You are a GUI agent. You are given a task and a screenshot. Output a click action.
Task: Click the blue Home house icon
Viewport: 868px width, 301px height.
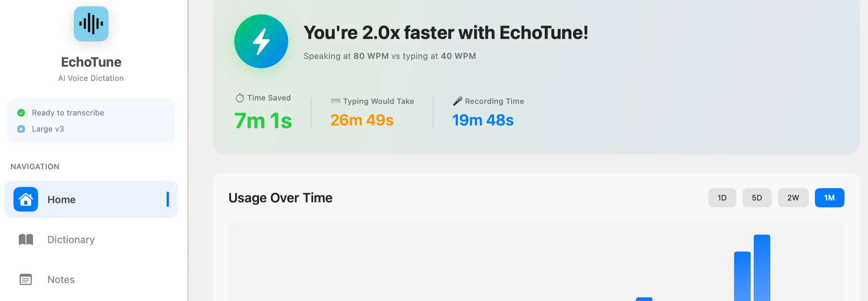click(x=26, y=199)
